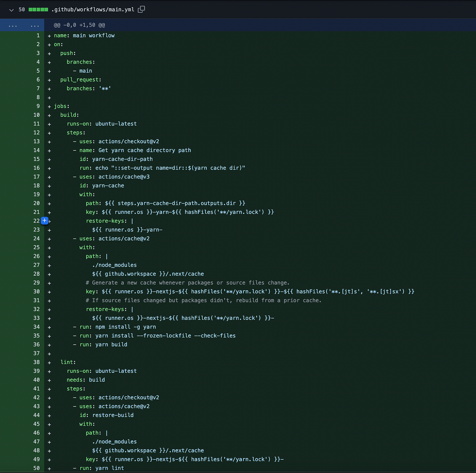Copy the main.yml file path icon

[x=141, y=10]
